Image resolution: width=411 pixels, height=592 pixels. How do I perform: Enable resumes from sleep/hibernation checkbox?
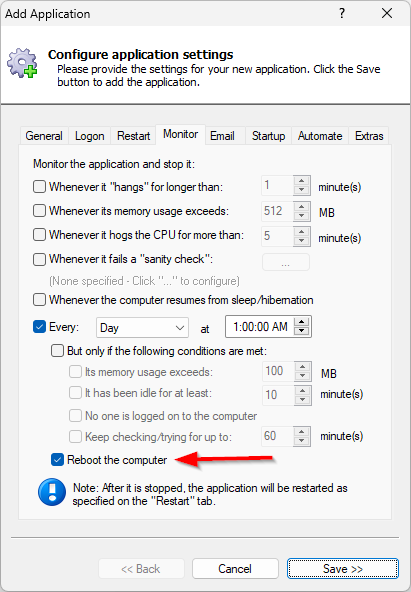pyautogui.click(x=39, y=300)
